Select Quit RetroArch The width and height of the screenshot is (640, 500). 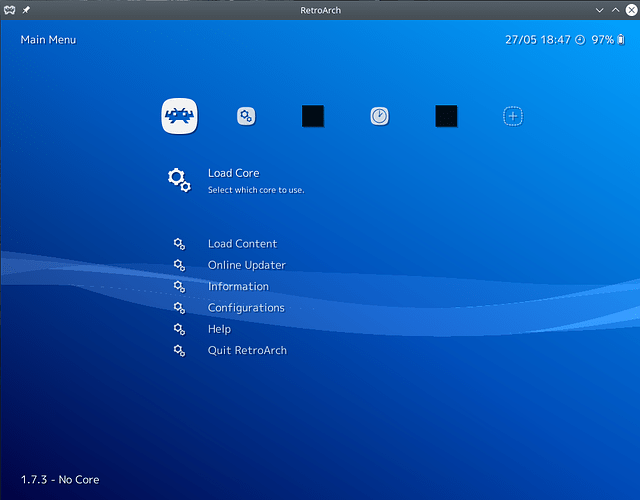coord(247,351)
